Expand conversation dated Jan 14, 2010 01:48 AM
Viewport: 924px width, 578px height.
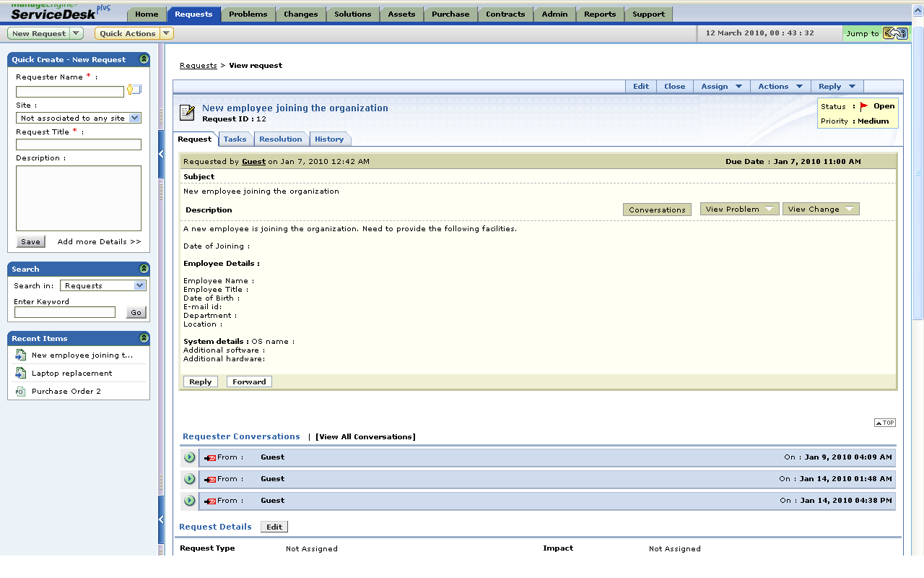(x=189, y=479)
